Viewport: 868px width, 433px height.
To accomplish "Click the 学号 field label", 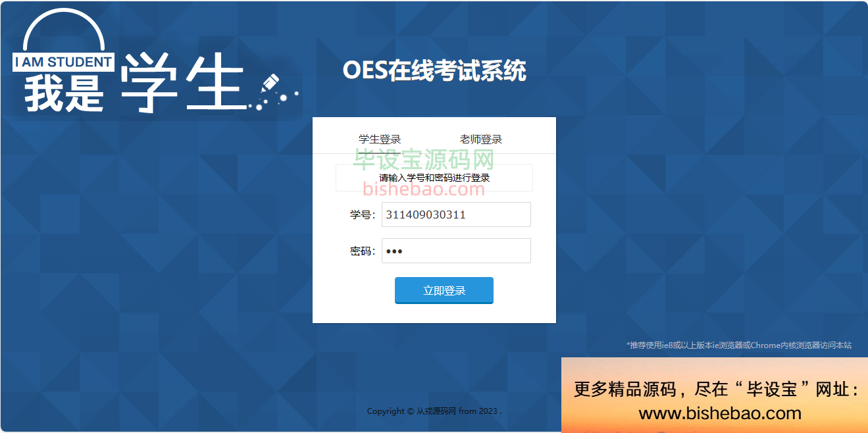I will point(363,215).
